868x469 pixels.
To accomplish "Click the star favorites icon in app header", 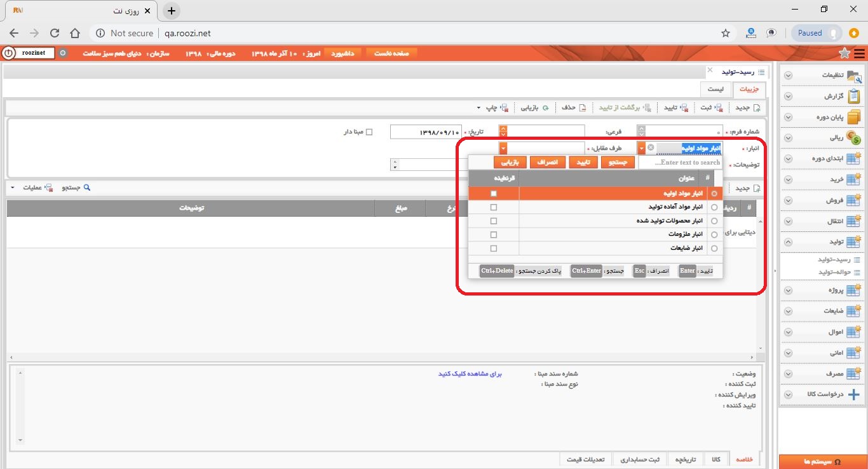I will click(x=844, y=53).
